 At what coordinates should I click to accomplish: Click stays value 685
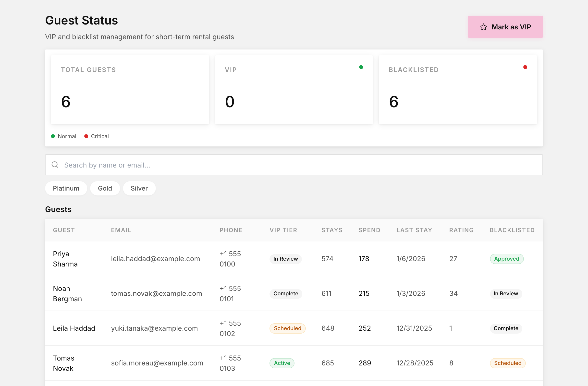click(328, 363)
